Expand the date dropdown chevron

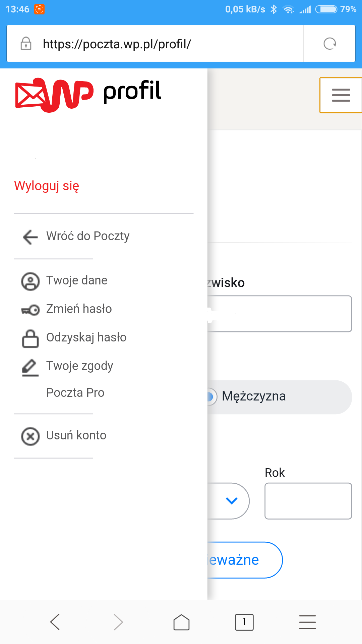point(232,501)
